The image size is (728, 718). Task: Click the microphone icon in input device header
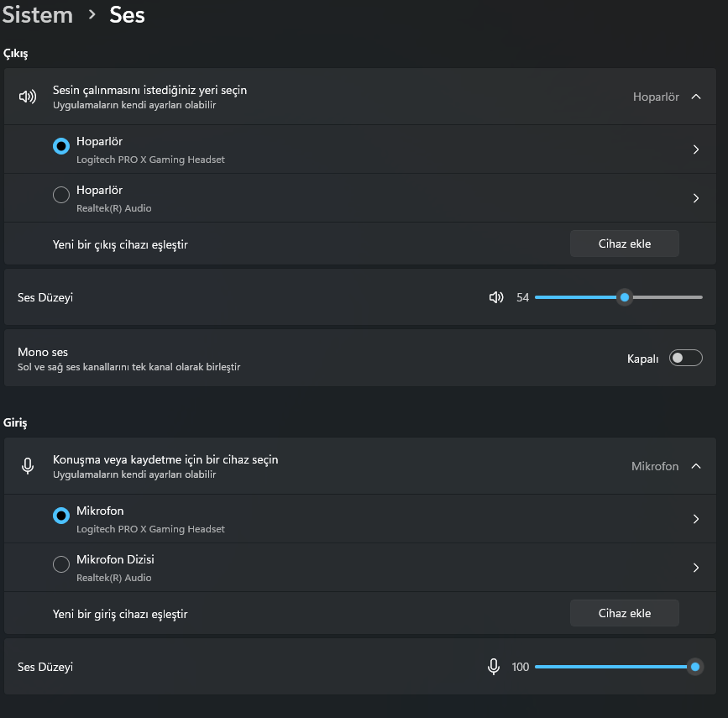tap(28, 466)
